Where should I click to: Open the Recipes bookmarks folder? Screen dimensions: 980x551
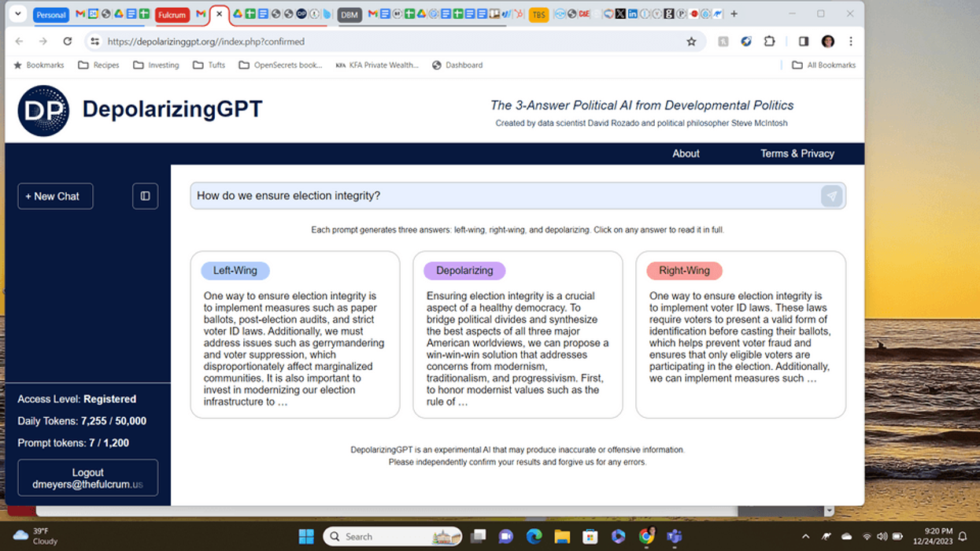(x=99, y=65)
